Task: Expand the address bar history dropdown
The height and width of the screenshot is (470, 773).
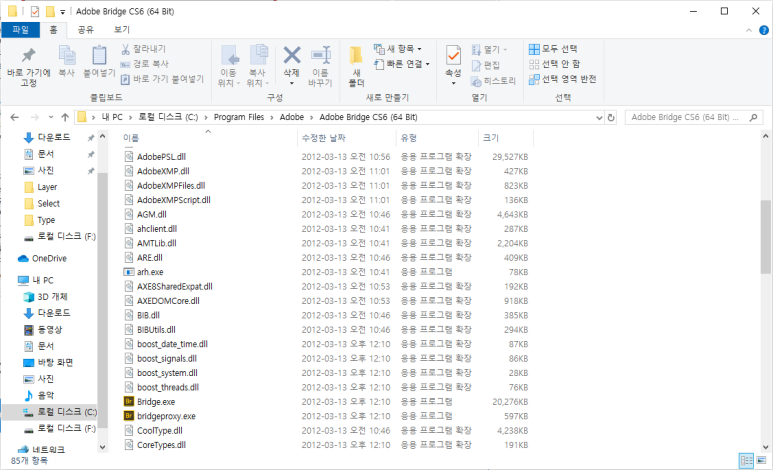Action: coord(599,117)
